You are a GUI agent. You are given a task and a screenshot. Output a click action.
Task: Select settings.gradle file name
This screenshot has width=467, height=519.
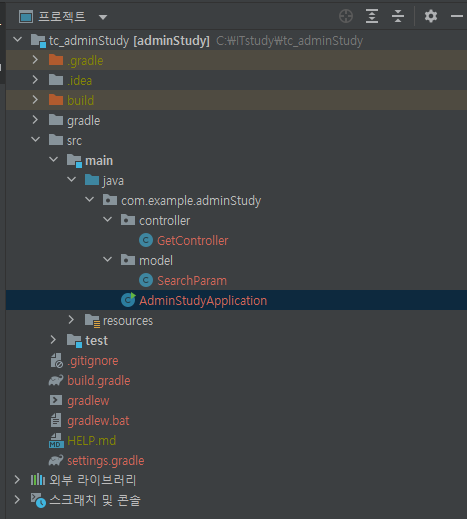tap(106, 461)
